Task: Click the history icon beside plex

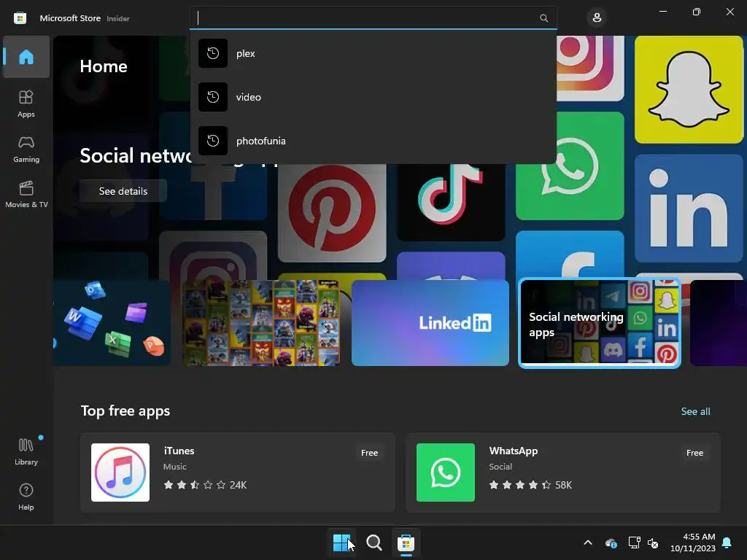Action: pos(213,53)
